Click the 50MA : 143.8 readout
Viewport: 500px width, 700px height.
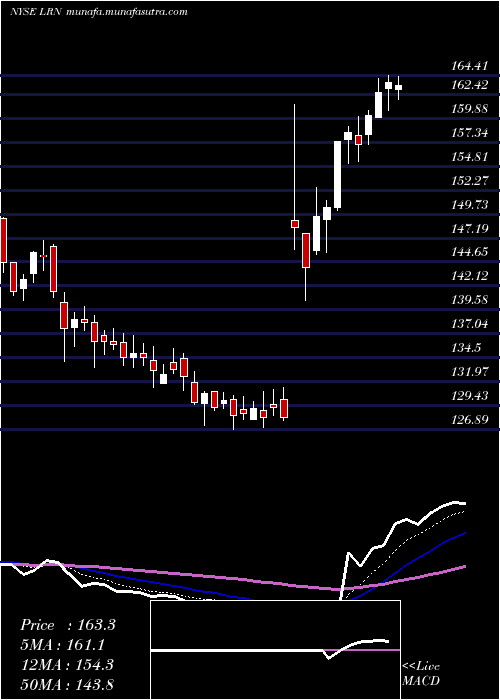pos(67,684)
